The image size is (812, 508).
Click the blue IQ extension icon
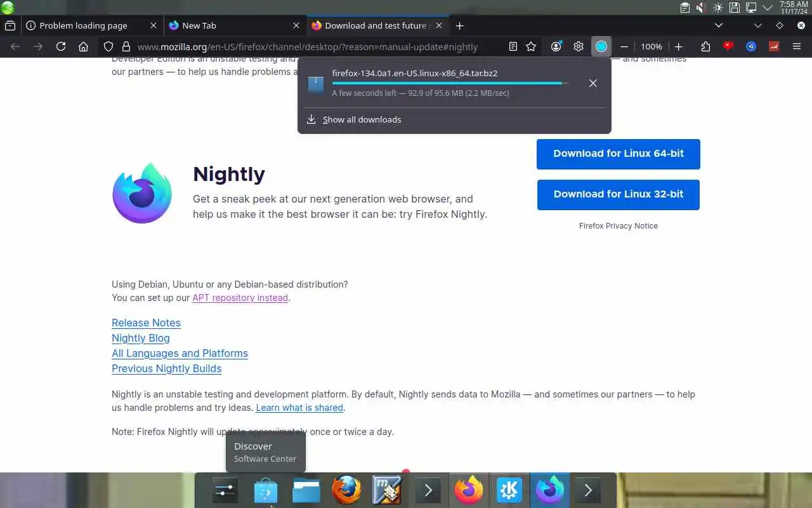[751, 46]
